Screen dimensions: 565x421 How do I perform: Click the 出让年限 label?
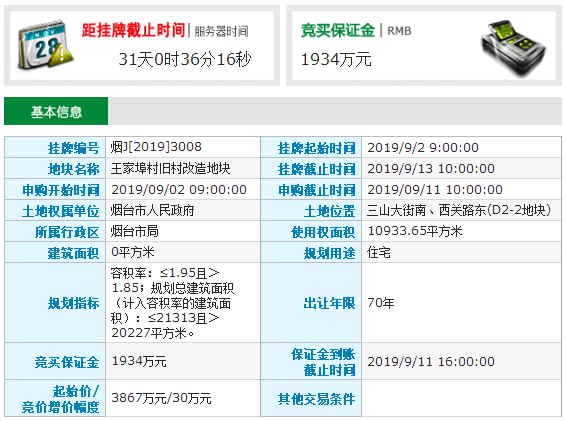pos(329,303)
